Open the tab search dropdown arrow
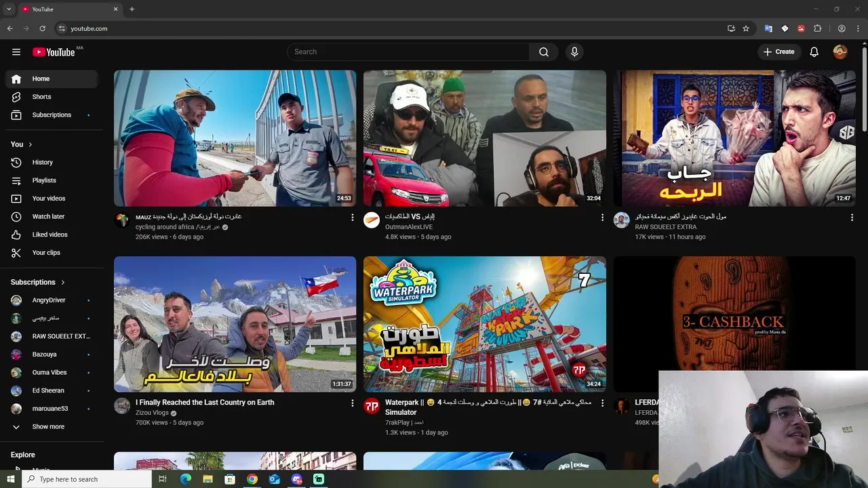 coord(9,9)
